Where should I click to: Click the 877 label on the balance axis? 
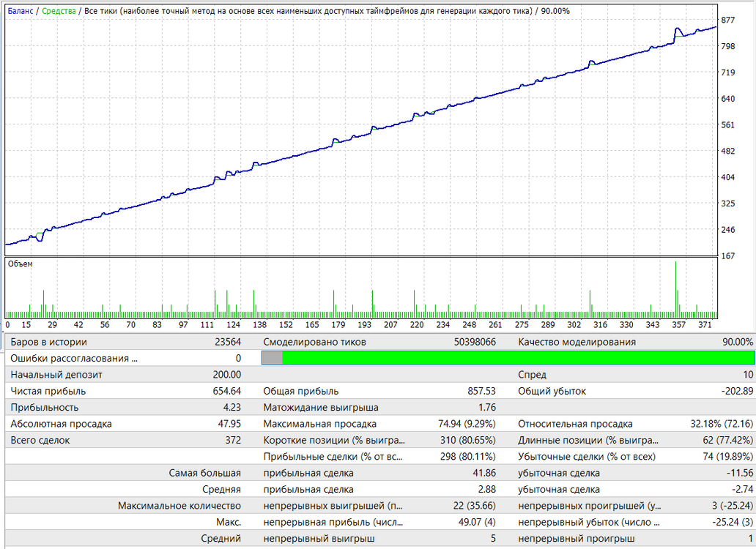coord(728,20)
